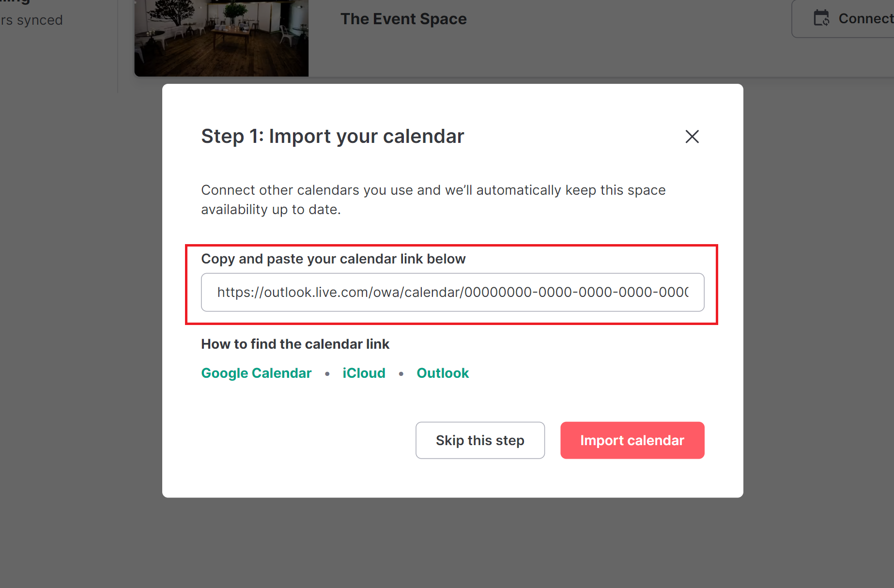Open the Outlook instructions link
894x588 pixels.
pos(443,373)
